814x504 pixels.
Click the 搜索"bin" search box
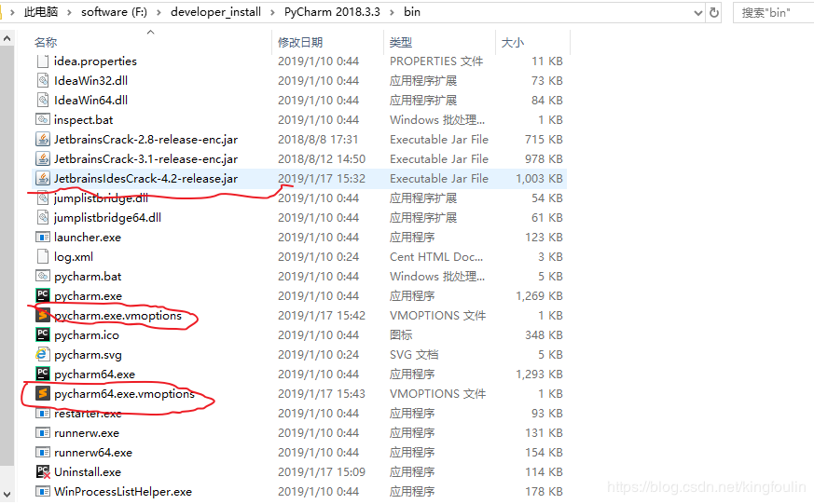[x=774, y=12]
